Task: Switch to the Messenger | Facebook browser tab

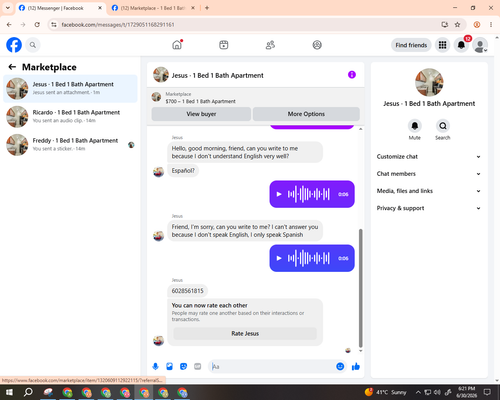Action: click(60, 8)
